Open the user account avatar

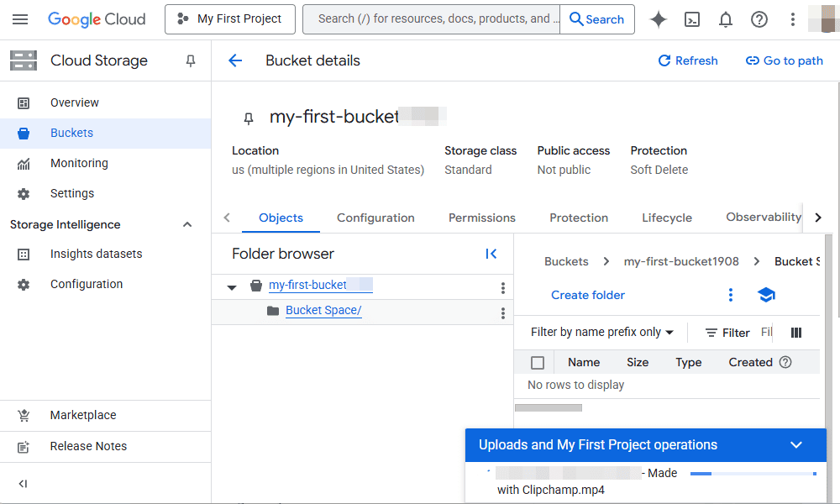pyautogui.click(x=823, y=18)
